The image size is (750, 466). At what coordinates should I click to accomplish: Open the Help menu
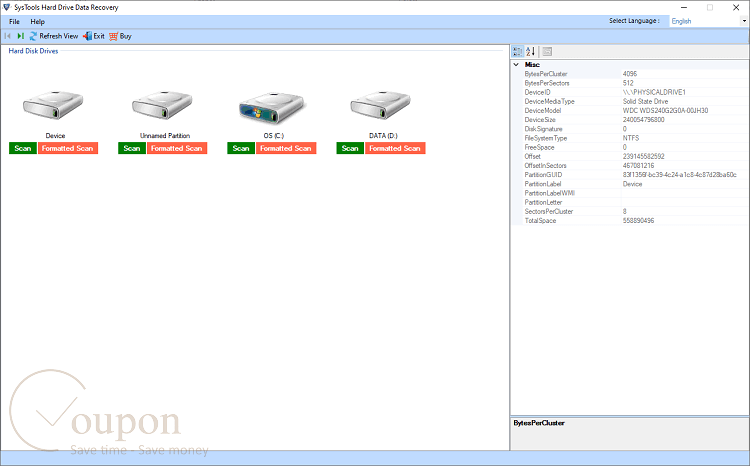(37, 22)
